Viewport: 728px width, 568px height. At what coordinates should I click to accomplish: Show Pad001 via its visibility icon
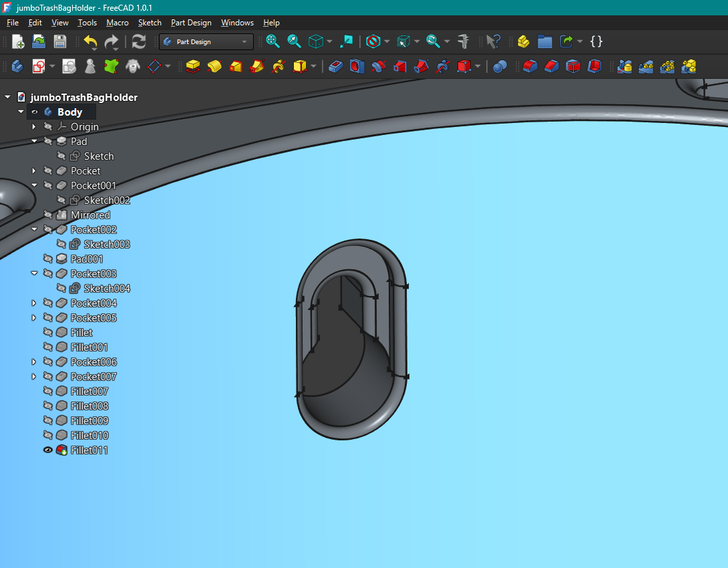pyautogui.click(x=47, y=259)
